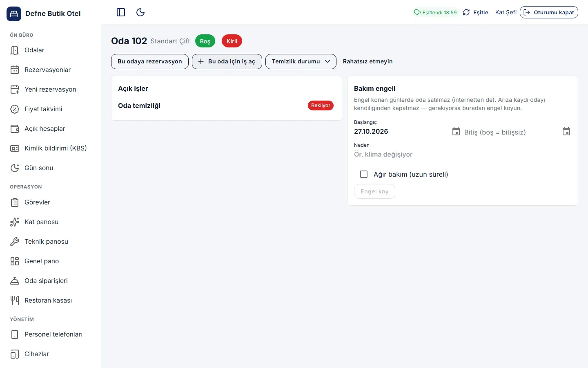Open Restoran kasası page
Screen dimensions: 588x368
[50, 301]
